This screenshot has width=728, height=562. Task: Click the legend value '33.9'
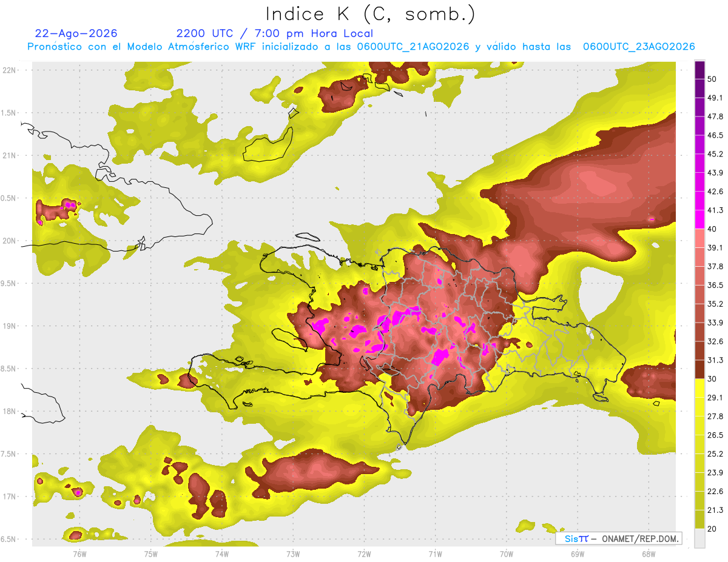pos(716,323)
